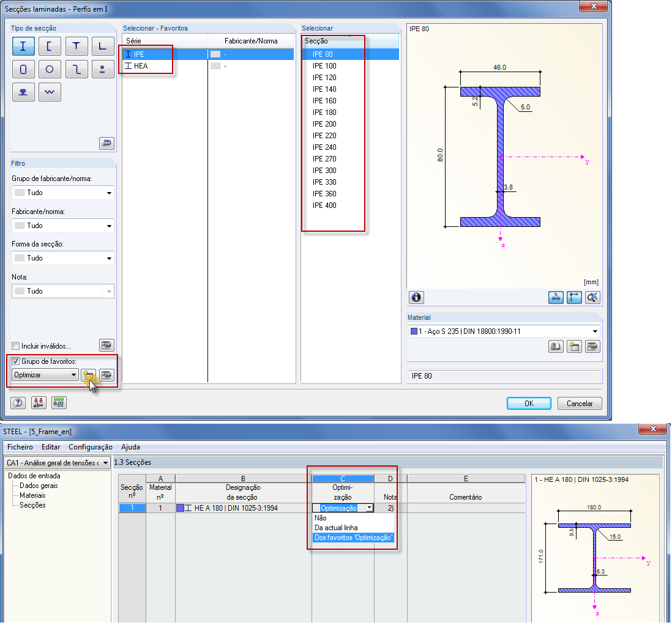Screen dimensions: 672x625
Task: Select the T-section type icon
Action: [77, 46]
